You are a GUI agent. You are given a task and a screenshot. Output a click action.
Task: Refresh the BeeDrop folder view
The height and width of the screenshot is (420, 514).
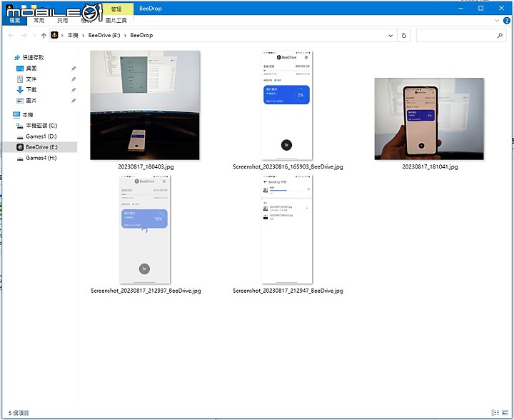click(x=404, y=36)
